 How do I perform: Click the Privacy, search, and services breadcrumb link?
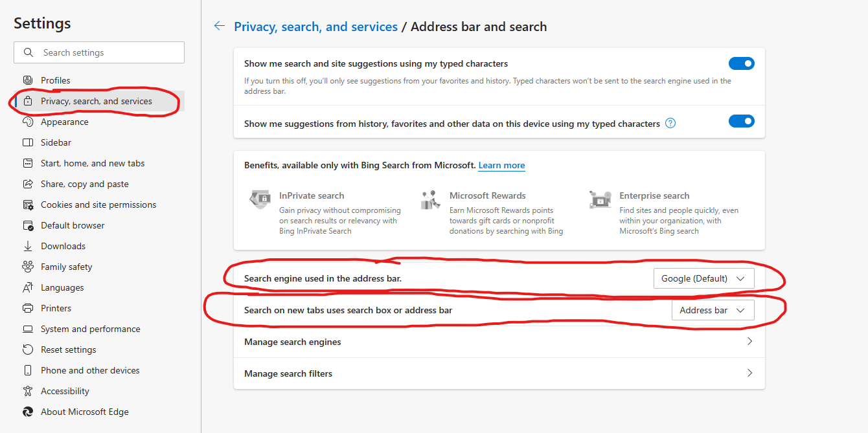click(315, 27)
